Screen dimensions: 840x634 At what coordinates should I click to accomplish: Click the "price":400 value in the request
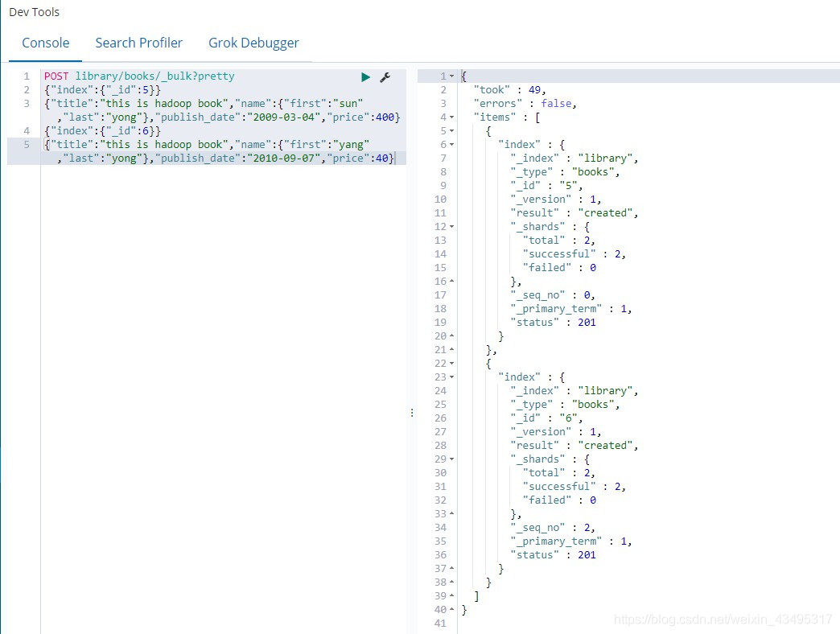click(360, 117)
